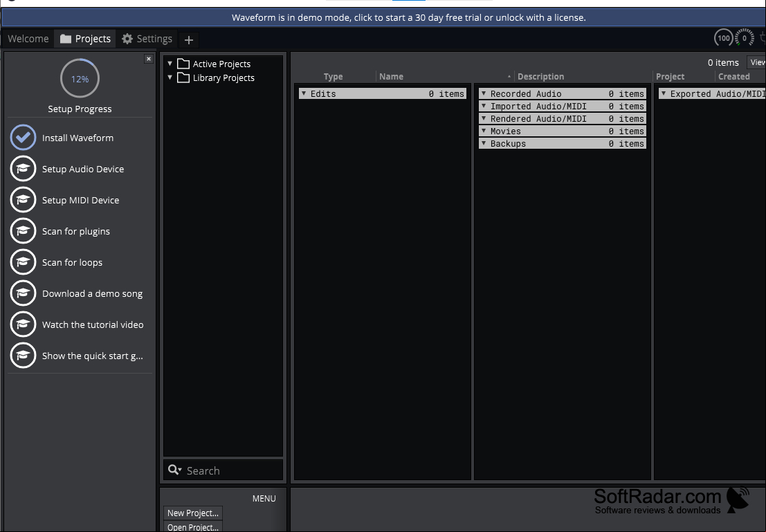Click the Setup Audio Device tutorial icon
Viewport: 766px width, 532px height.
click(23, 169)
